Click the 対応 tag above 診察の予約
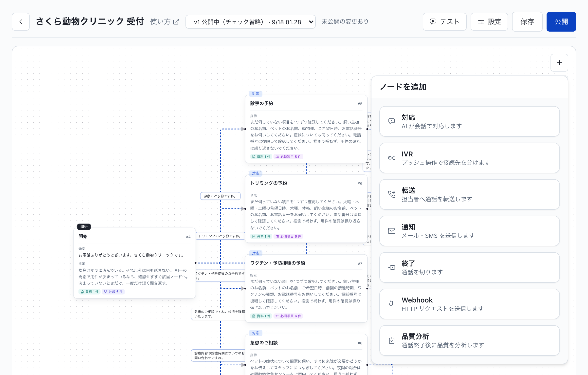This screenshot has height=375, width=588. click(x=256, y=94)
